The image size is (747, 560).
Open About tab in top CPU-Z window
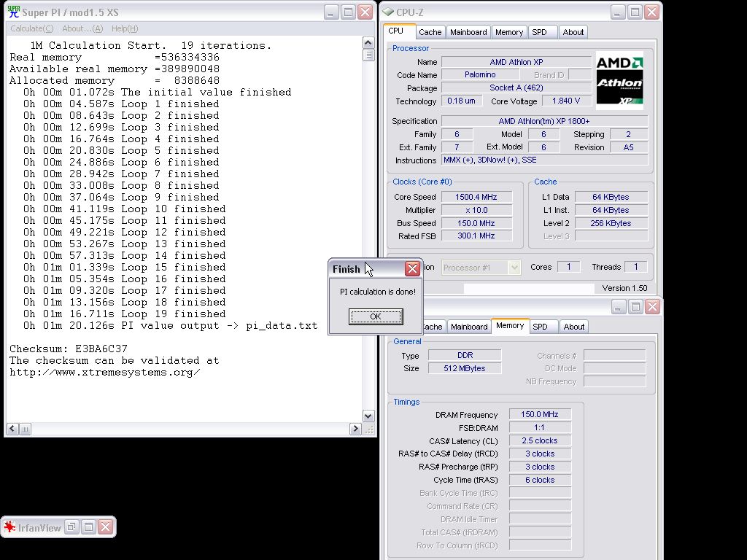pyautogui.click(x=573, y=32)
